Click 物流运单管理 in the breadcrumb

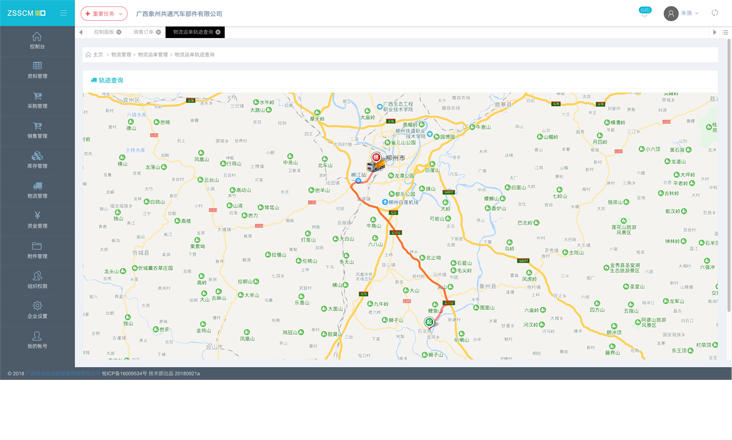tap(153, 55)
